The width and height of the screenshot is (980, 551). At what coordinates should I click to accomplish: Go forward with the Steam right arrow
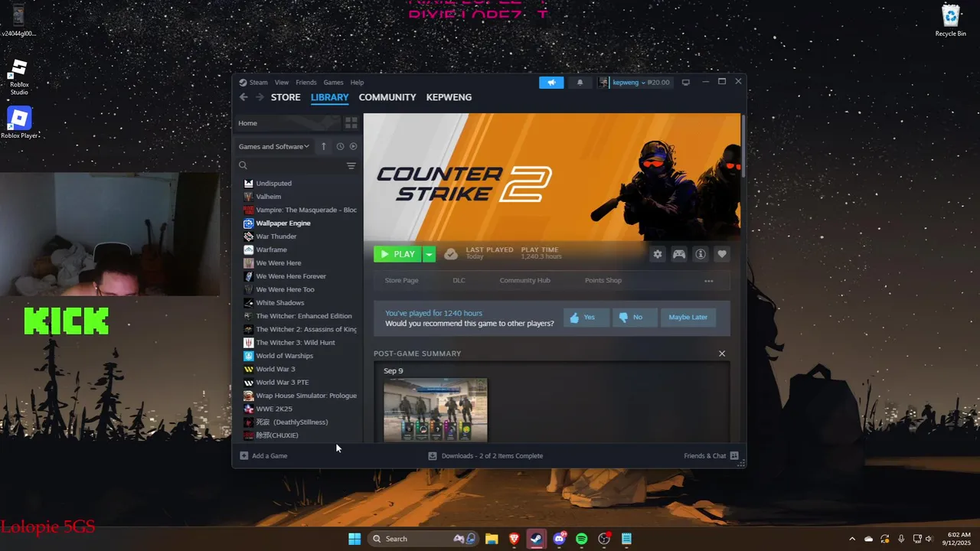pos(260,97)
